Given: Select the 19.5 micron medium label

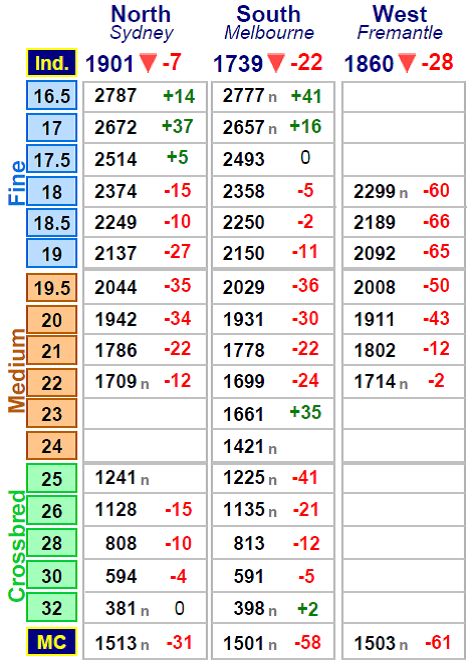Looking at the screenshot, I should (51, 288).
